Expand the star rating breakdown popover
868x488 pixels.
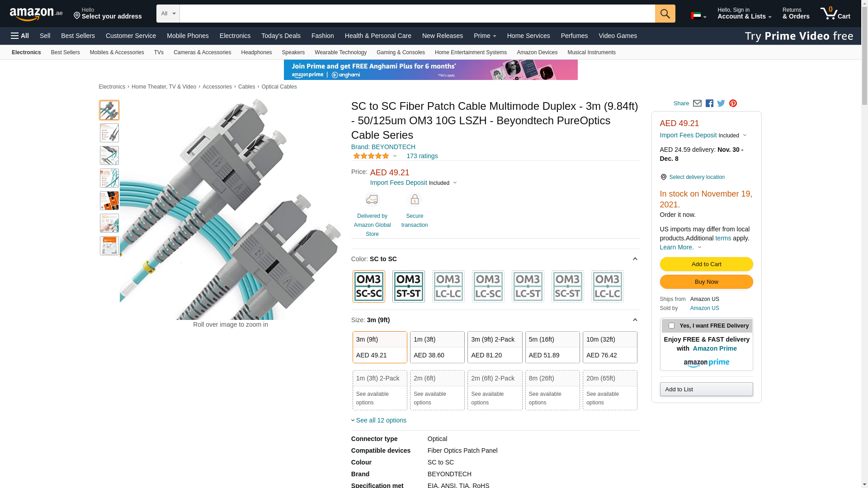click(375, 156)
